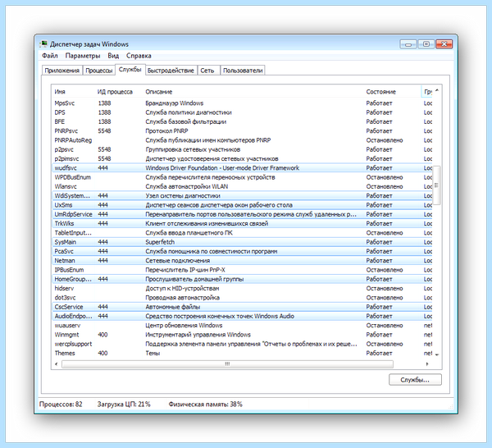Click Загрузка ЦП: 21% in status bar
Image resolution: width=492 pixels, height=448 pixels.
[x=124, y=405]
